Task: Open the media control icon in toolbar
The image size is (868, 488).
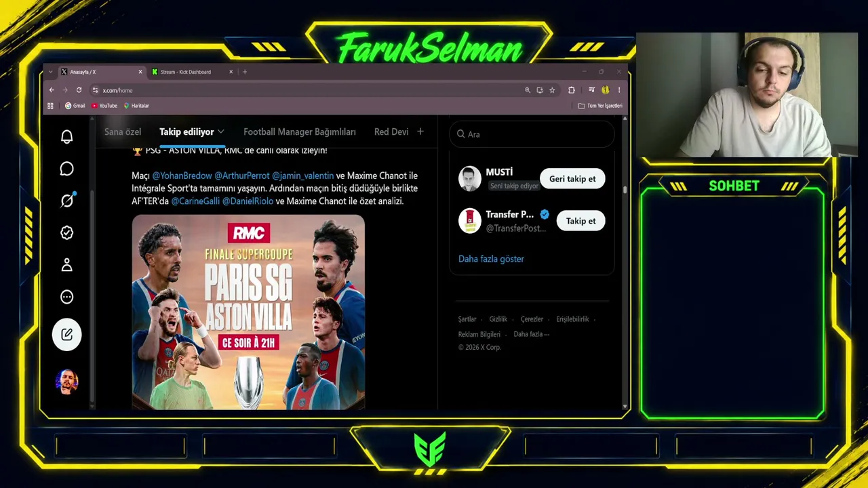Action: click(x=592, y=90)
